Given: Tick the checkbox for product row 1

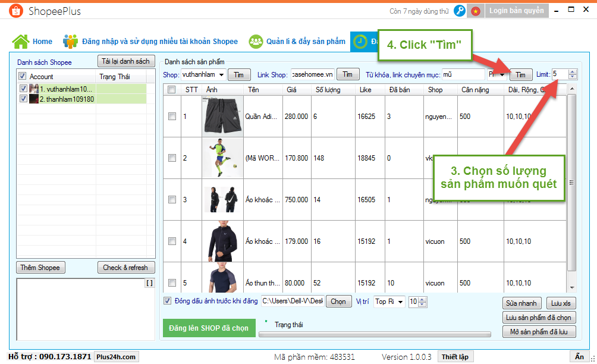Looking at the screenshot, I should tap(172, 117).
